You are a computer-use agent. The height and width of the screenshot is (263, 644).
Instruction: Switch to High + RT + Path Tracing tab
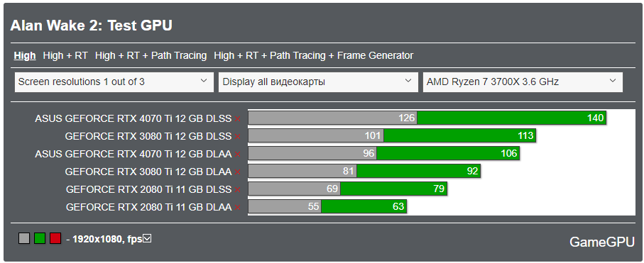point(151,55)
